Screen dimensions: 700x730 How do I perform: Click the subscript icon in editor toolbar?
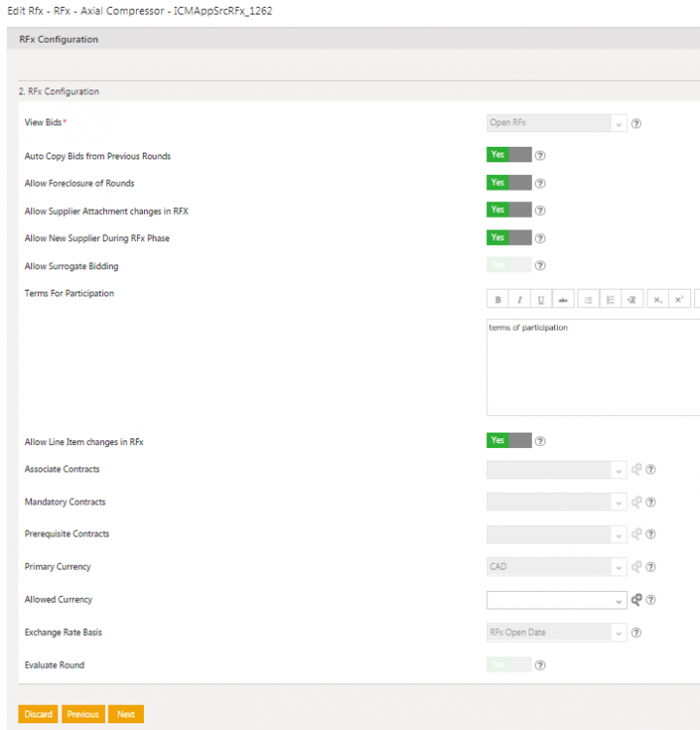point(658,299)
